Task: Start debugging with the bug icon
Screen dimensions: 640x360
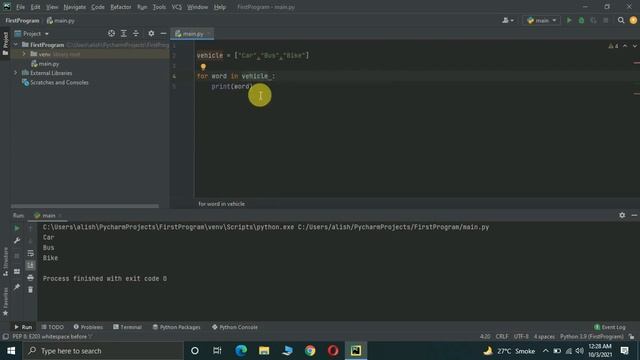Action: [581, 20]
